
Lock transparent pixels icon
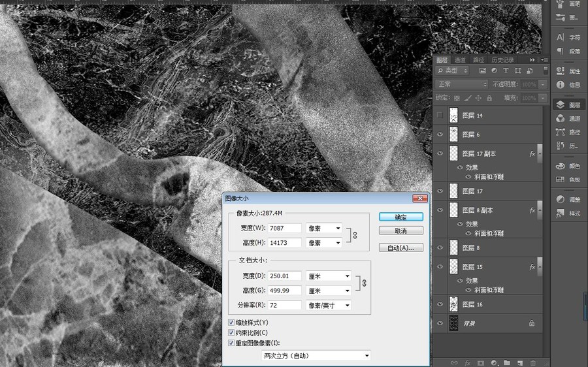(x=457, y=98)
